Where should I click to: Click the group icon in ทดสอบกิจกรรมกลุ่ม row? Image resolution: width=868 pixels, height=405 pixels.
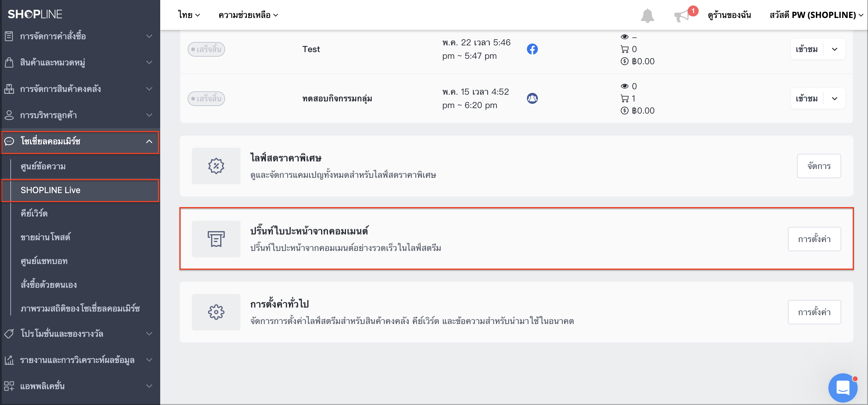(x=532, y=98)
